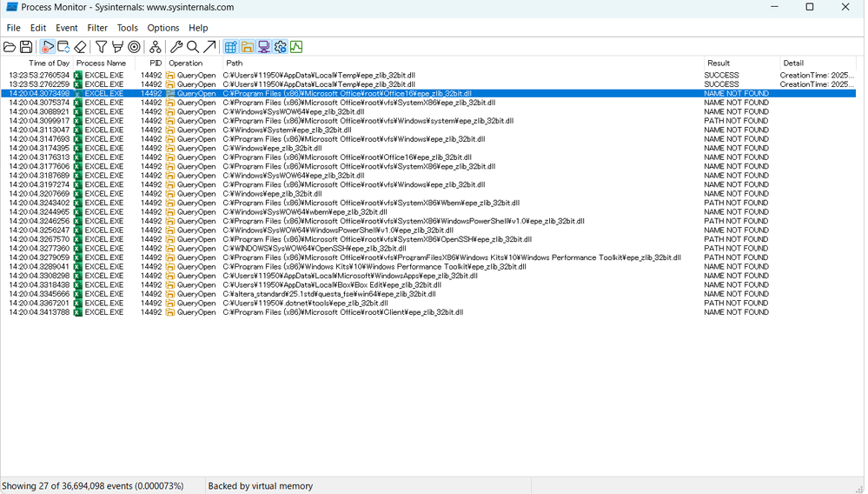Click path ending in questa_fse\win64\epe_zlib_32bit.dll
Viewport: 868px width, 494px height.
pos(328,294)
